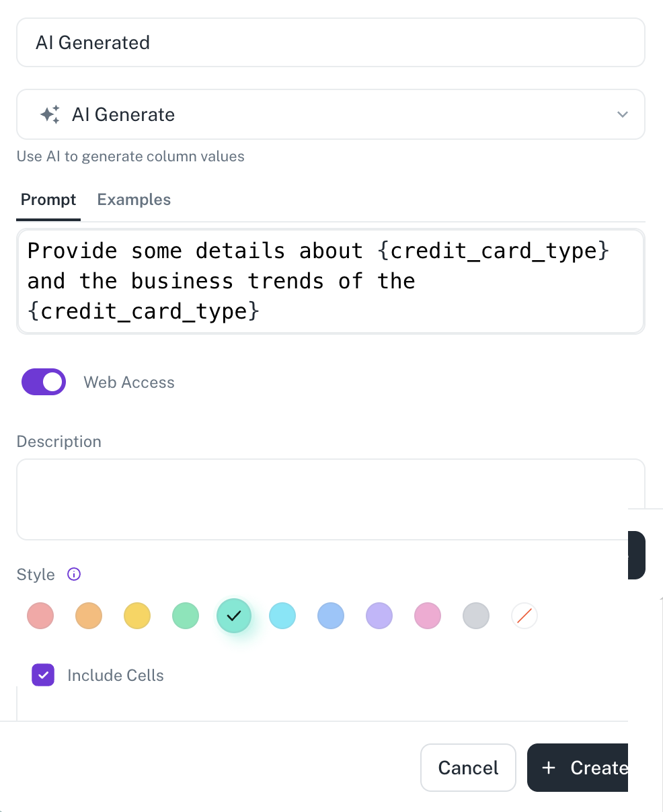Select the Prompt tab
663x812 pixels.
pos(48,200)
